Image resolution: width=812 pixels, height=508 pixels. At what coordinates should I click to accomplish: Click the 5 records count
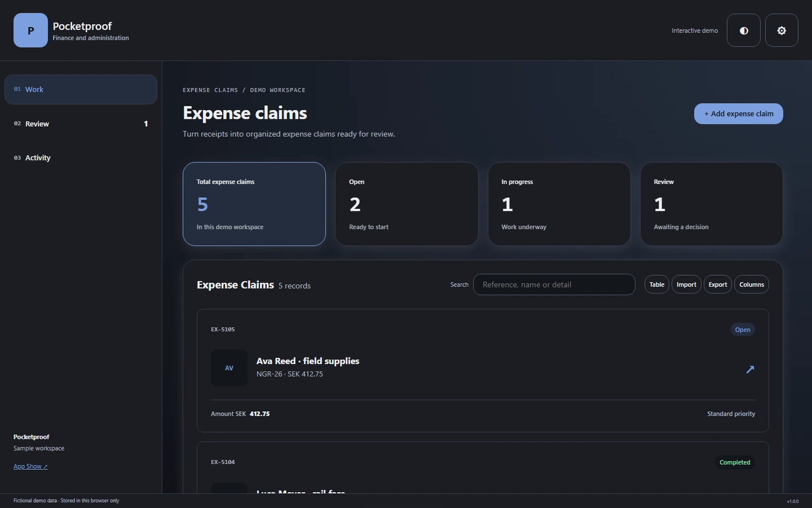click(x=294, y=286)
